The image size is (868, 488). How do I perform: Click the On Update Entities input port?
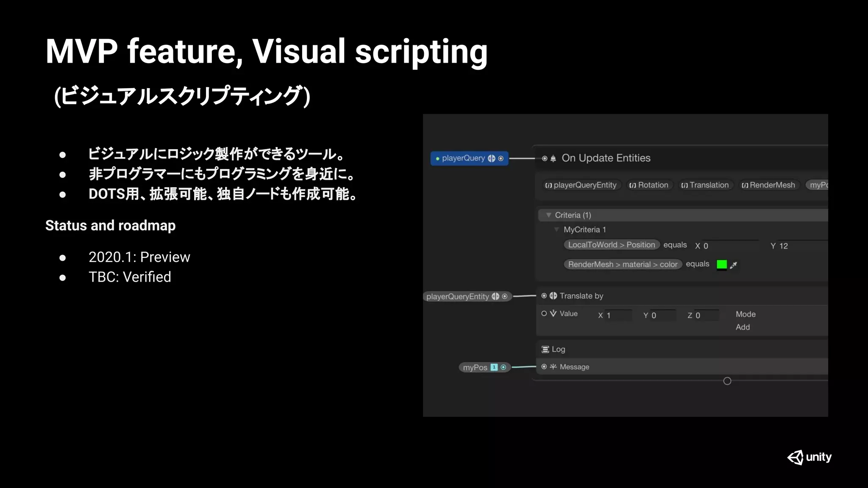[x=545, y=158]
